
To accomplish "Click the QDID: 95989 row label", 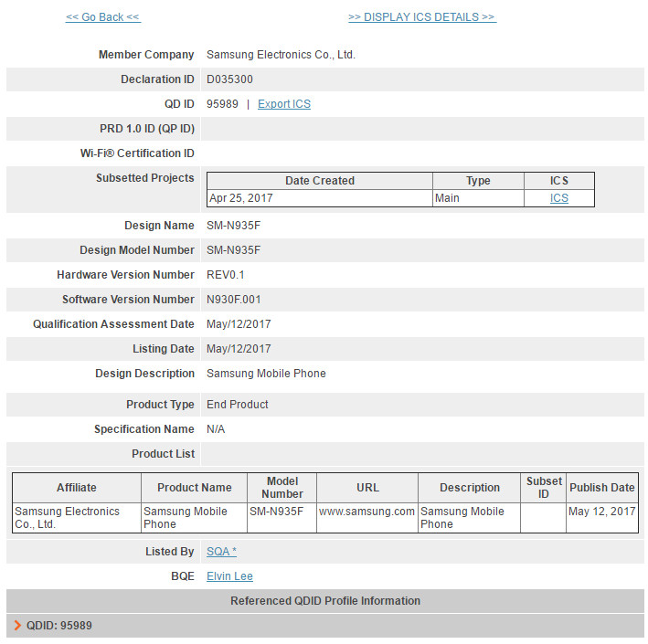I will click(x=59, y=626).
